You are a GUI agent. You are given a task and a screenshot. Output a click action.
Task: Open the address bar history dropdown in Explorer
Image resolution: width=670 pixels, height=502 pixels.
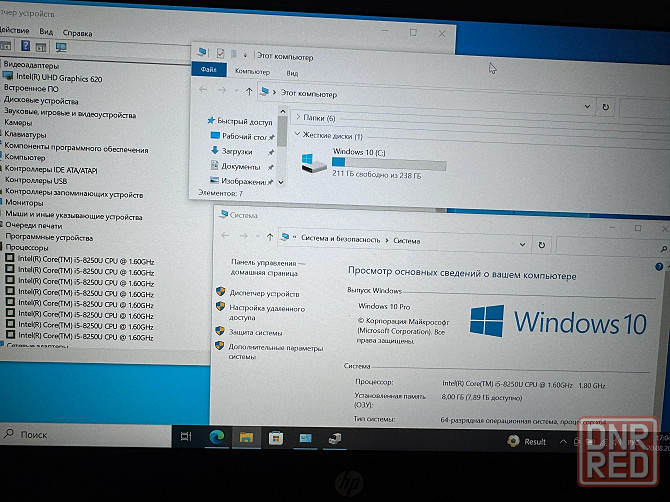coord(586,106)
